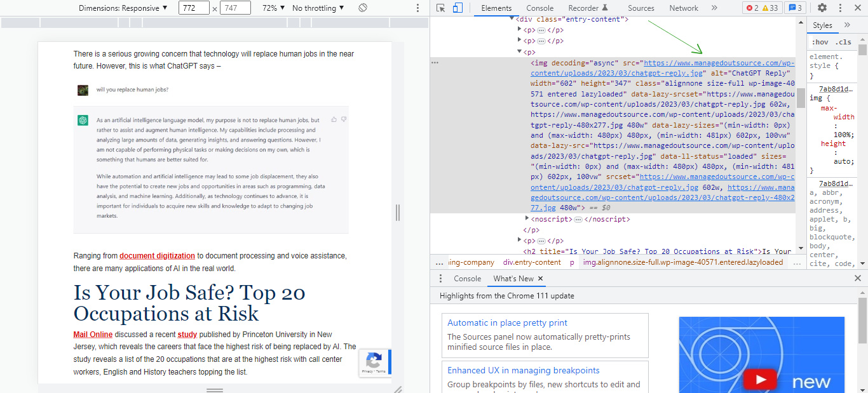The height and width of the screenshot is (393, 868).
Task: Toggle the device toolbar icon
Action: (x=458, y=8)
